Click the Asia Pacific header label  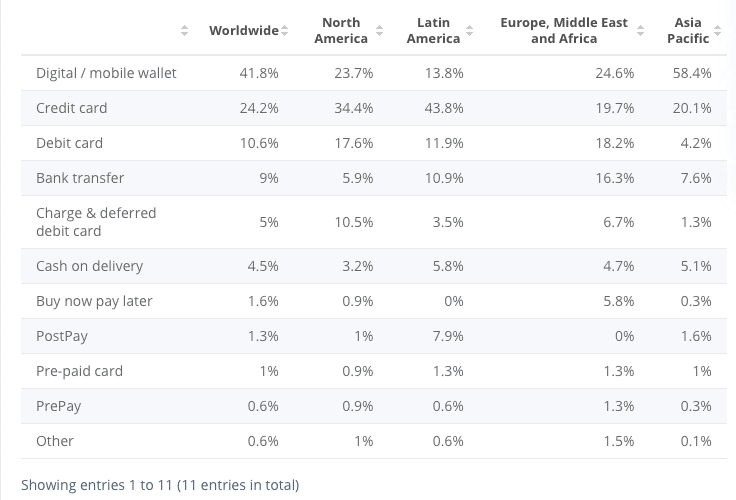tap(688, 31)
